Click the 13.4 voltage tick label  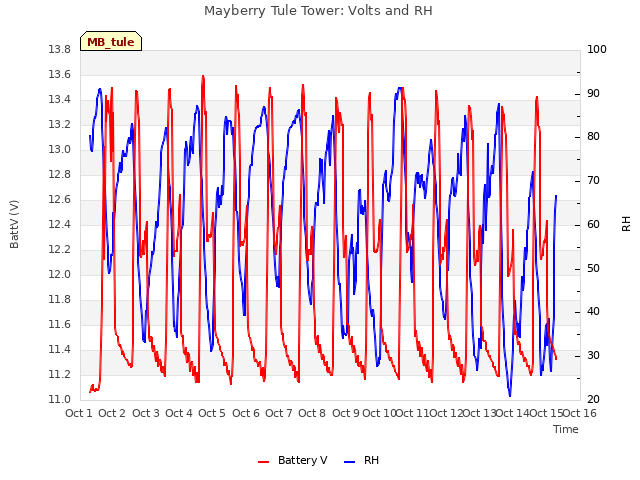(60, 100)
